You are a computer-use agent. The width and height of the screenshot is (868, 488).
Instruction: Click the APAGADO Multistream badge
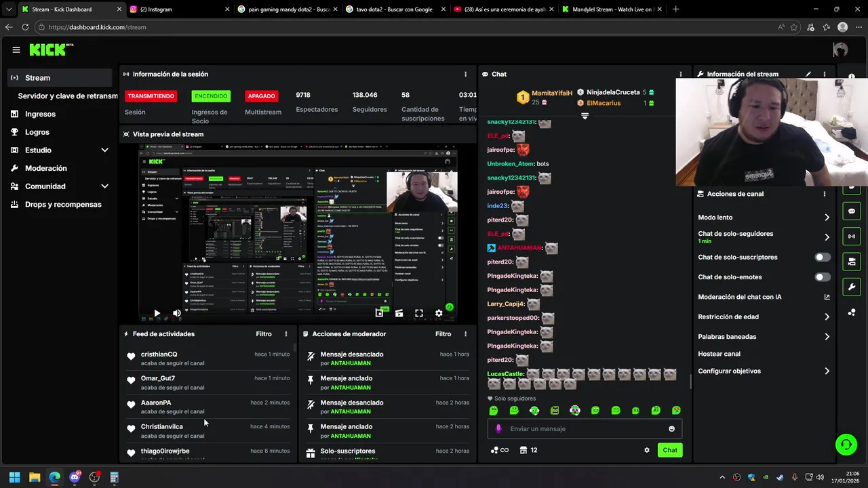261,96
